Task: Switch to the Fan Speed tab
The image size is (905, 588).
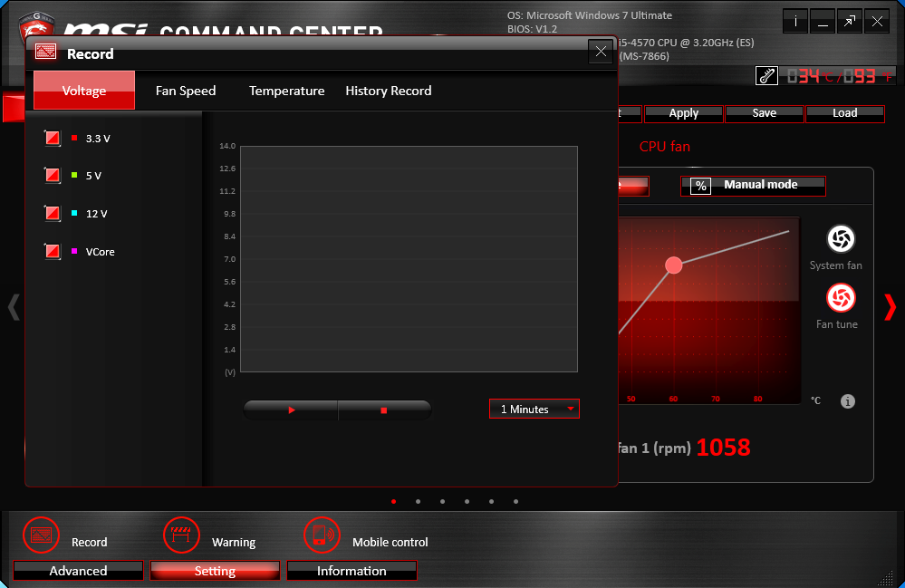Action: [x=186, y=91]
